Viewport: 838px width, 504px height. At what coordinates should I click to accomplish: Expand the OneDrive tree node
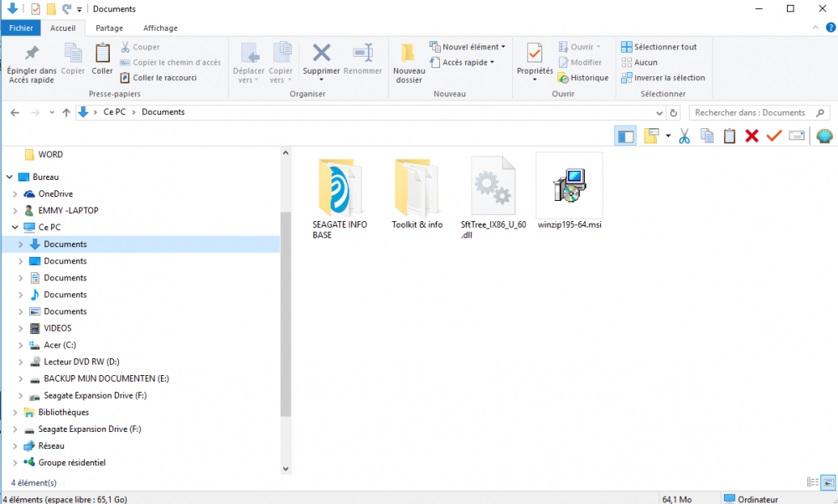click(15, 193)
